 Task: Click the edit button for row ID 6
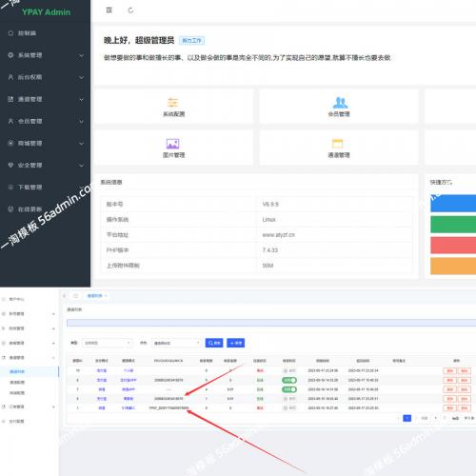tap(449, 399)
